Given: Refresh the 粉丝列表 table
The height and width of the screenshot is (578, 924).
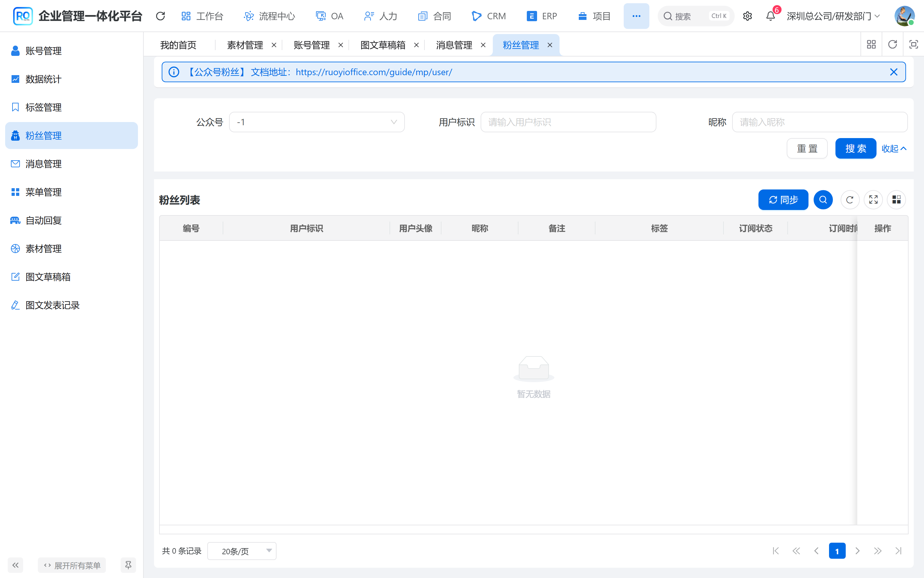Looking at the screenshot, I should (x=850, y=199).
